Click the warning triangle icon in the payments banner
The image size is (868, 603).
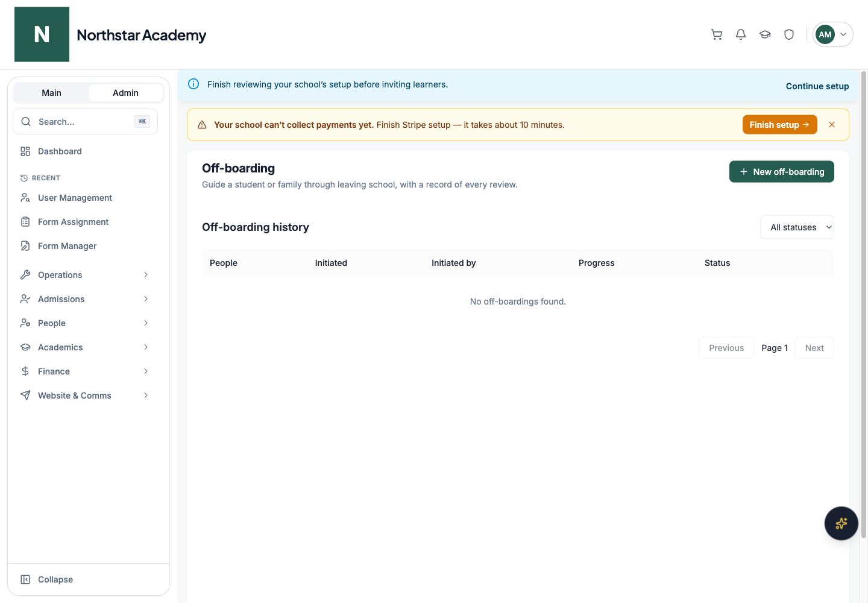tap(202, 125)
